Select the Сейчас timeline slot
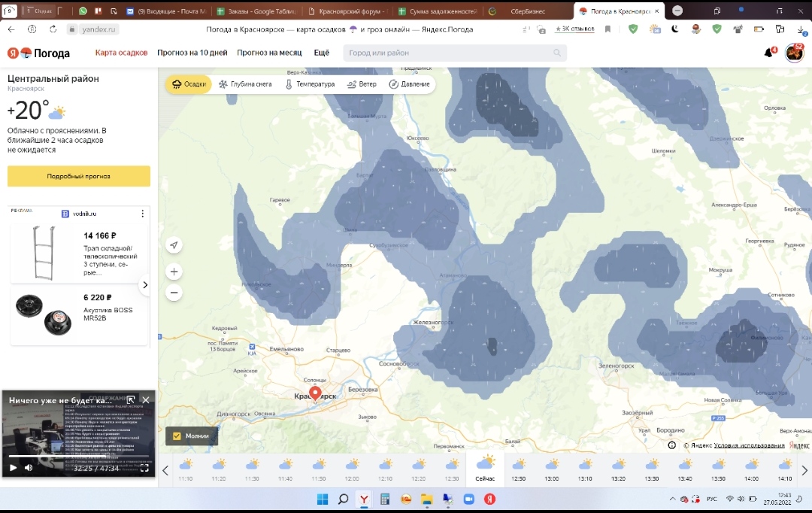812x513 pixels. tap(485, 468)
